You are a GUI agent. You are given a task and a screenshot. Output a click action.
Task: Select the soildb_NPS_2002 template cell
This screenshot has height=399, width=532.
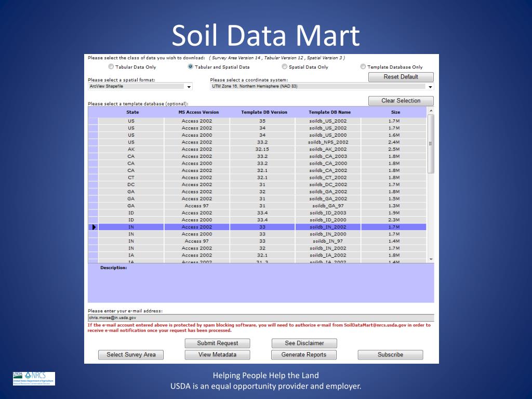click(x=328, y=142)
